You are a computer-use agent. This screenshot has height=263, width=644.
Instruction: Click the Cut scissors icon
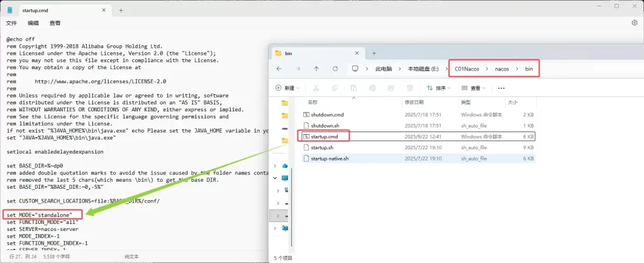point(316,88)
